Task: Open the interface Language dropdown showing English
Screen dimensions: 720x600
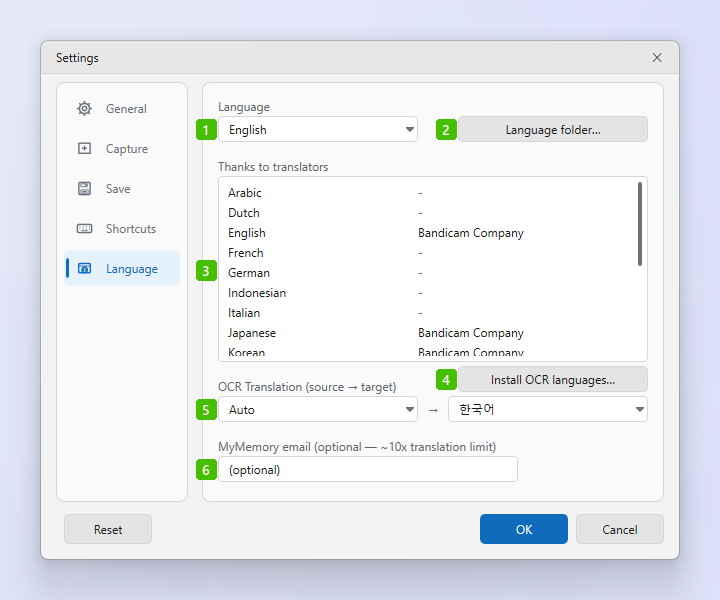Action: click(318, 129)
